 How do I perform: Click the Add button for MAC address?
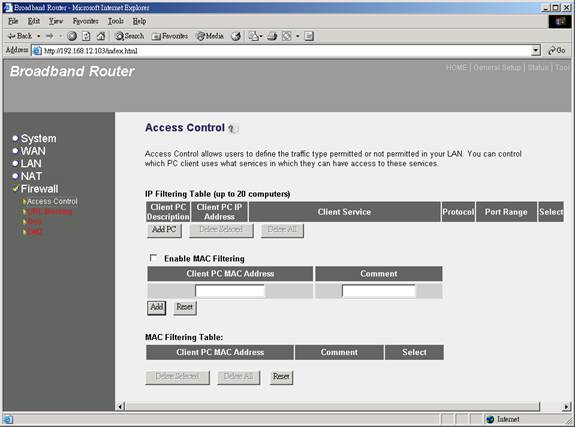157,307
